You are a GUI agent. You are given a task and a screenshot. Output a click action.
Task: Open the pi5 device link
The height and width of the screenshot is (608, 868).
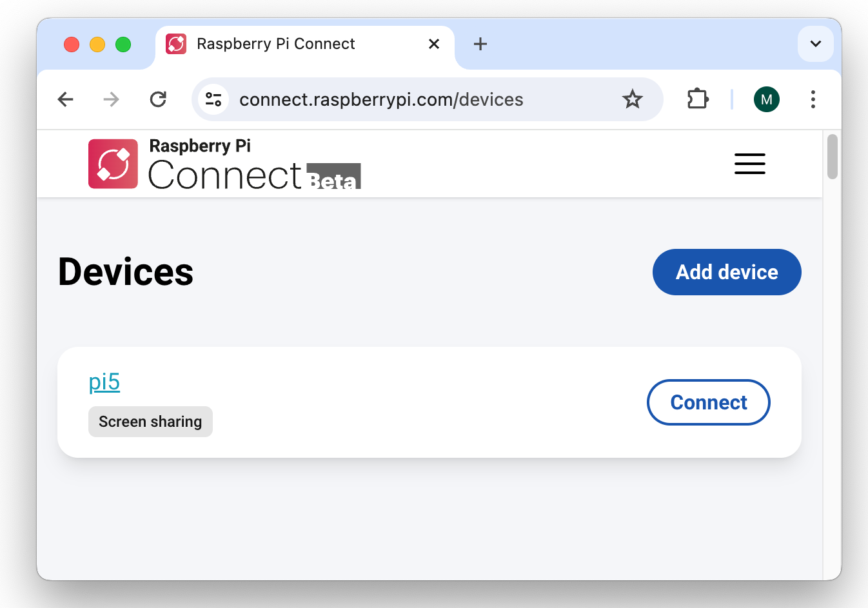(x=104, y=382)
